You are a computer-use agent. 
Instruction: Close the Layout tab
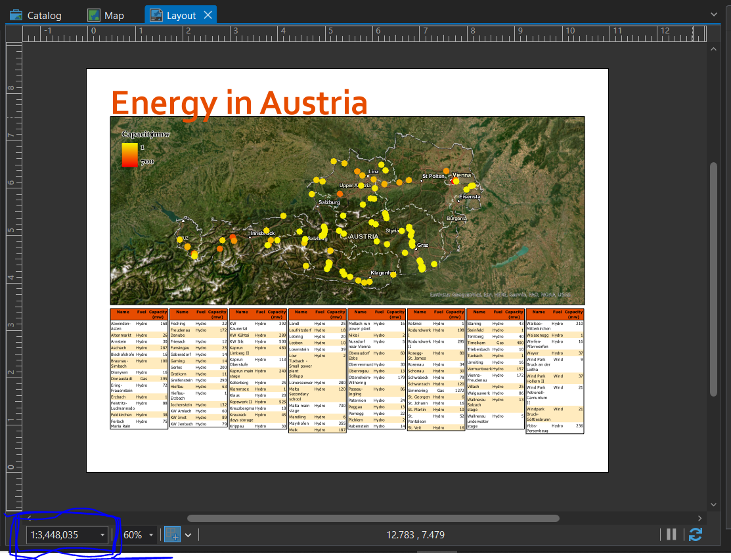pos(208,14)
